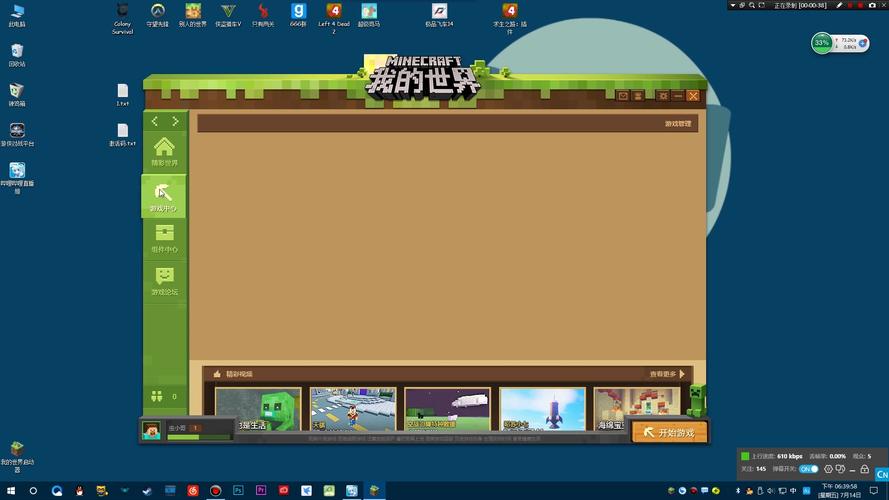Open the rocket video thumbnail
This screenshot has height=500, width=889.
tap(542, 409)
